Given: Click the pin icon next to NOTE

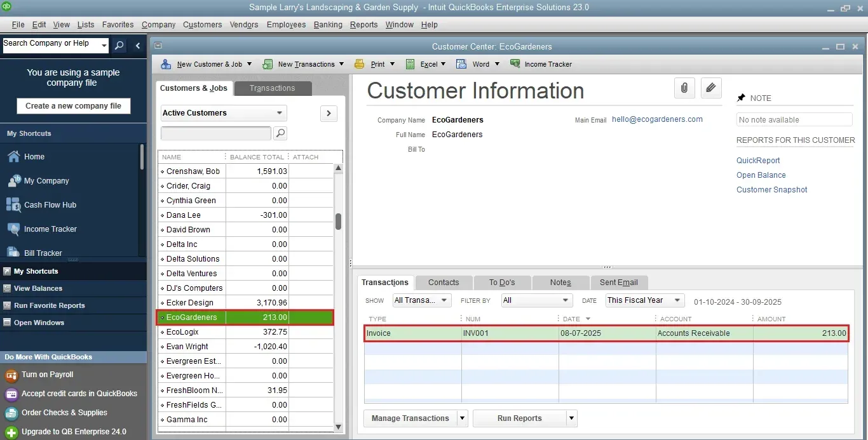Looking at the screenshot, I should (741, 98).
